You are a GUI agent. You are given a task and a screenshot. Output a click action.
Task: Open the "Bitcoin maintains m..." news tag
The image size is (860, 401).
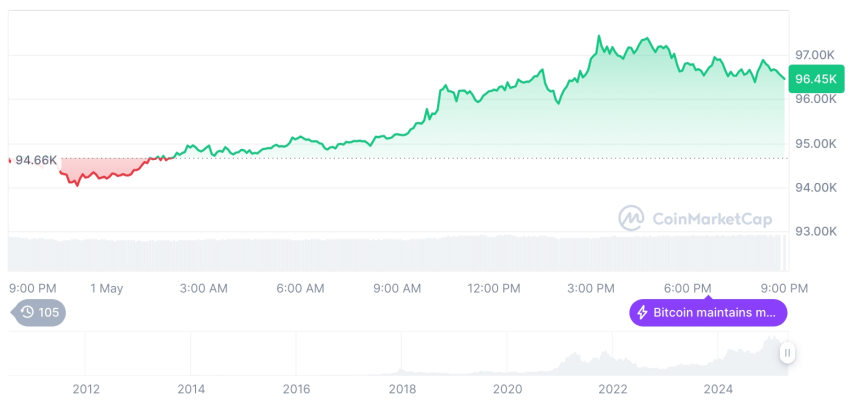[708, 313]
